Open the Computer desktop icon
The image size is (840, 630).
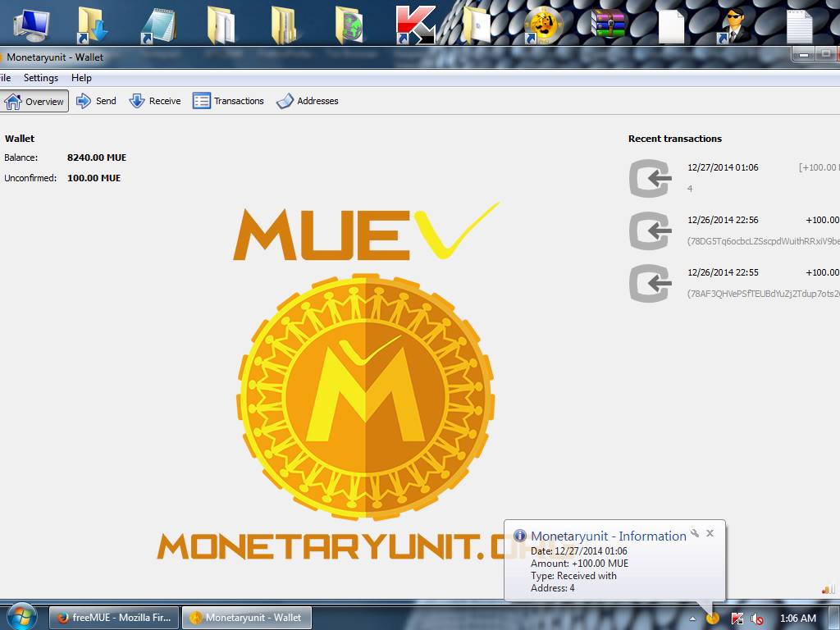31,25
